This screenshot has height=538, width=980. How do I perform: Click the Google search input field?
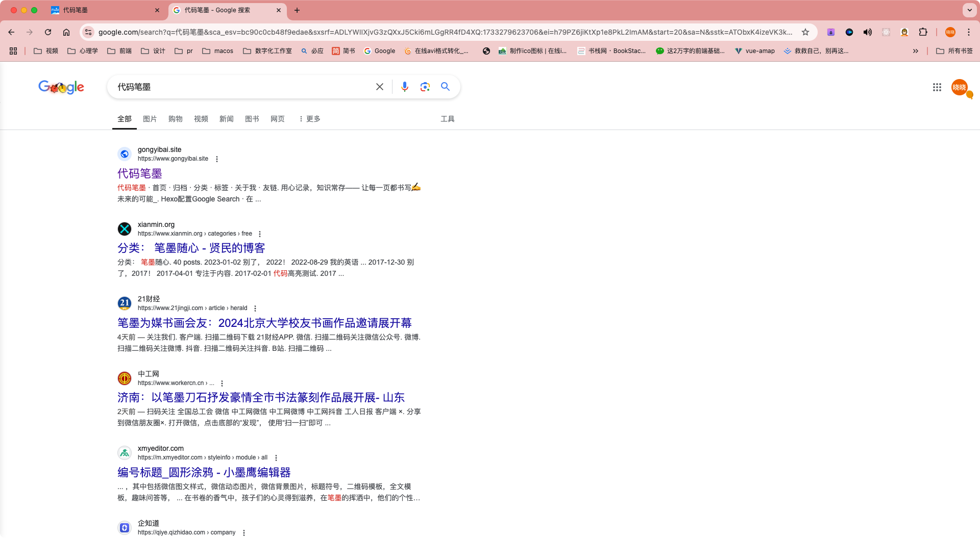[242, 87]
